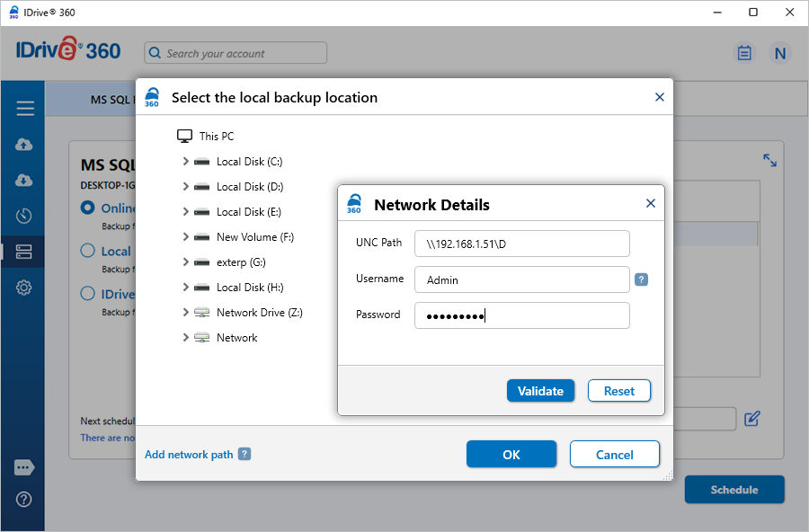Open the scheduler clock sidebar icon
This screenshot has width=809, height=532.
pyautogui.click(x=24, y=216)
